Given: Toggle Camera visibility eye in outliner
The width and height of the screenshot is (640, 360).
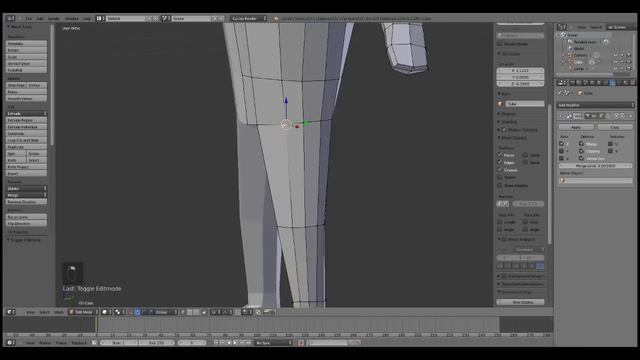Looking at the screenshot, I should click(616, 55).
